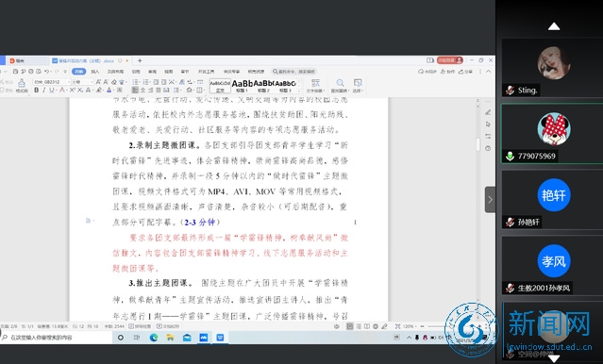
Task: Click the pen icon in right sidebar
Action: point(488,112)
